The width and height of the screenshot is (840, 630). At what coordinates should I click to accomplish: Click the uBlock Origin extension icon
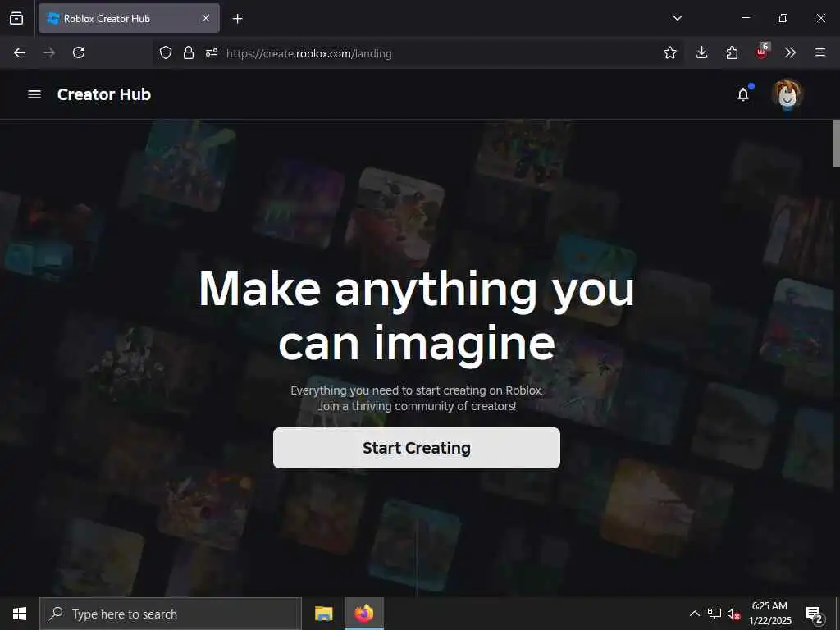(762, 52)
